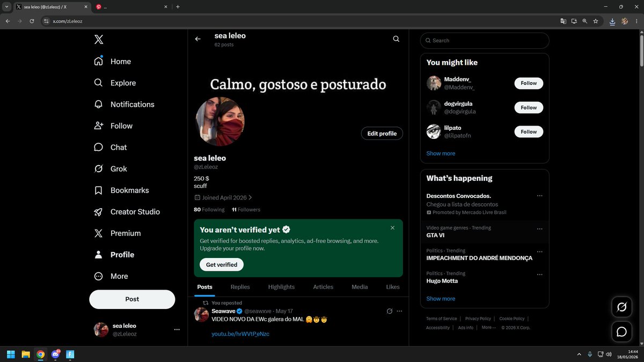Open the More menu in sidebar

pos(111,276)
